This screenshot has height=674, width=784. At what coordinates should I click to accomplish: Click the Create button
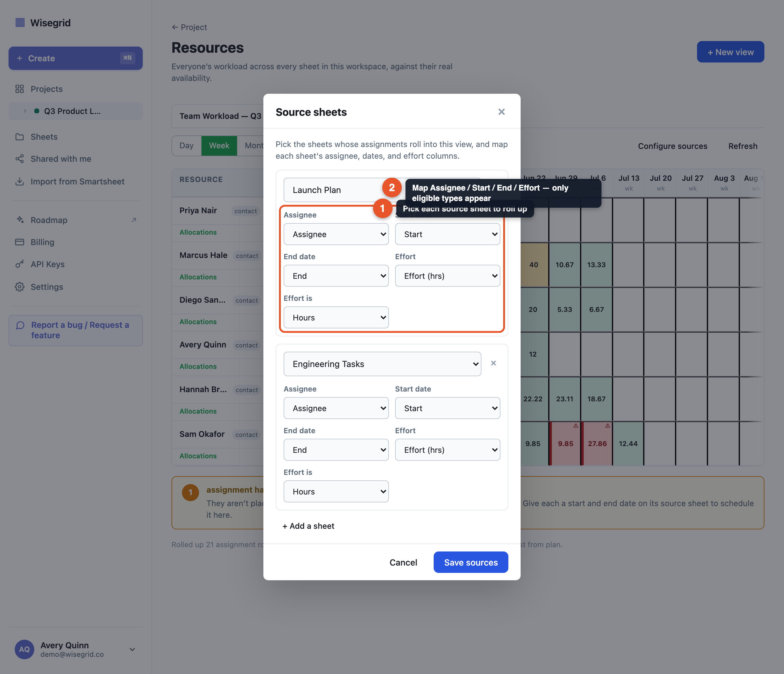(76, 58)
